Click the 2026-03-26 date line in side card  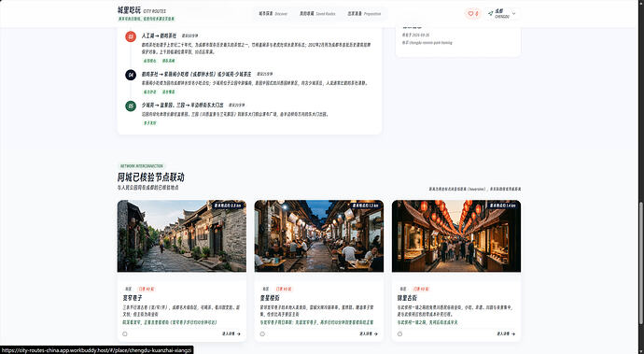pyautogui.click(x=415, y=35)
